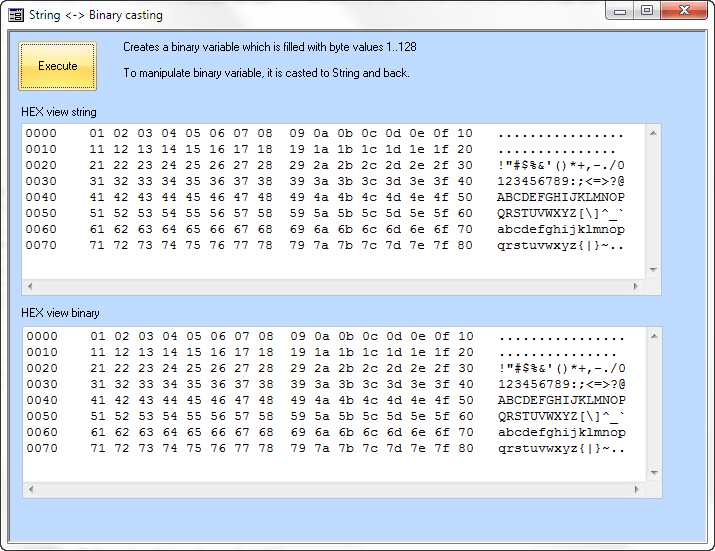Click up arrow of HEX view string scrollbar
The image size is (715, 551).
(x=653, y=133)
